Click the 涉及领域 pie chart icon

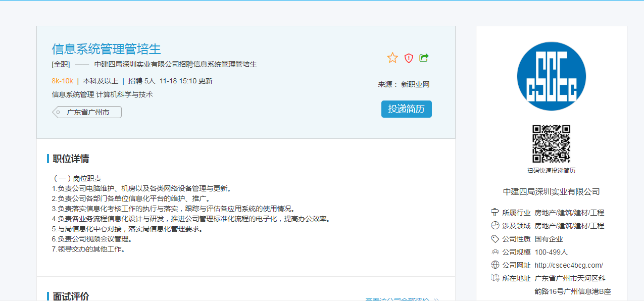tap(495, 225)
